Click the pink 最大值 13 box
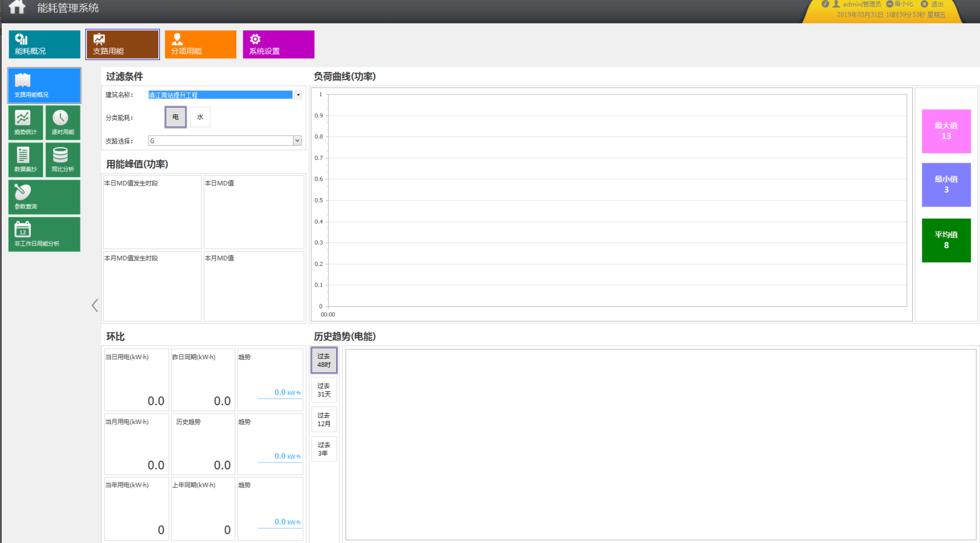The height and width of the screenshot is (543, 980). click(x=946, y=131)
